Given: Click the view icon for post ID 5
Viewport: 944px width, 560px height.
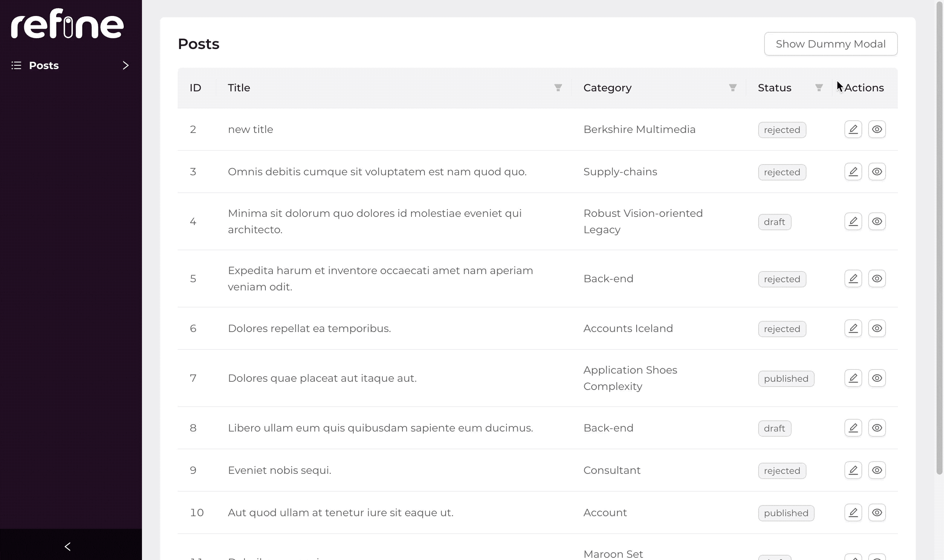Looking at the screenshot, I should point(877,279).
